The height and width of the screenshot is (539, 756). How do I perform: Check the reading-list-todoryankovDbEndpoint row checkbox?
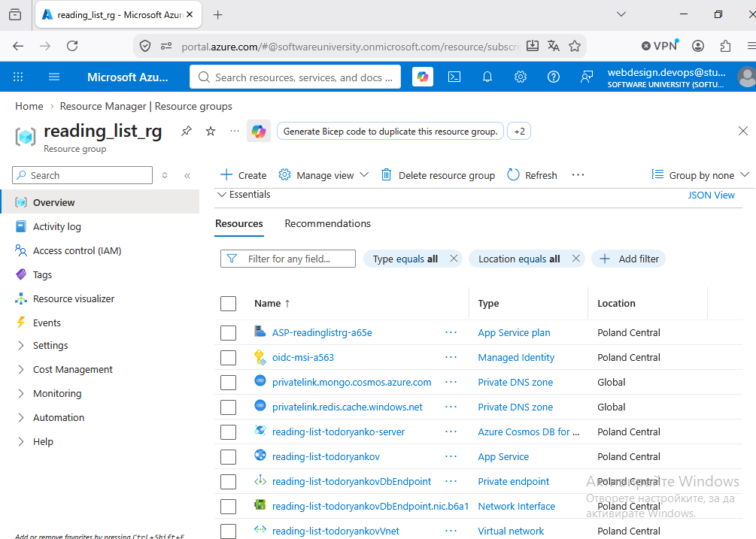[x=228, y=482]
